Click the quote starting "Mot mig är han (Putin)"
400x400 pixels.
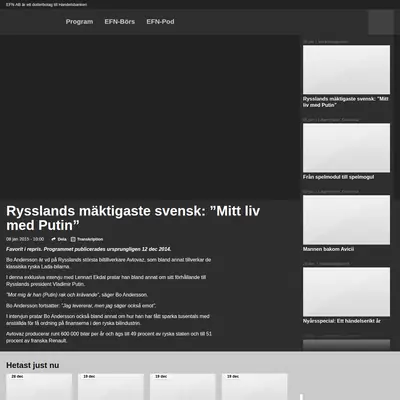tap(77, 295)
